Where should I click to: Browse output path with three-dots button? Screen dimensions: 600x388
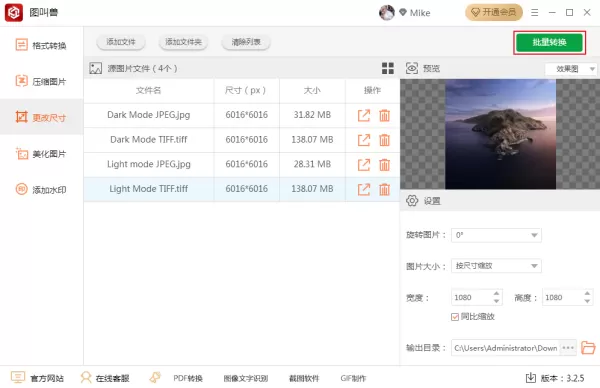[x=568, y=348]
